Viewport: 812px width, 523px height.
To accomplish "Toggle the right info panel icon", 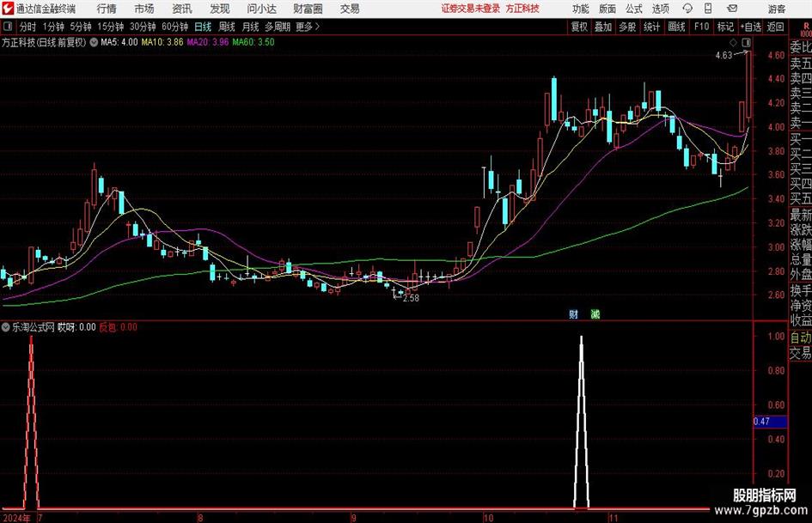I will point(746,42).
